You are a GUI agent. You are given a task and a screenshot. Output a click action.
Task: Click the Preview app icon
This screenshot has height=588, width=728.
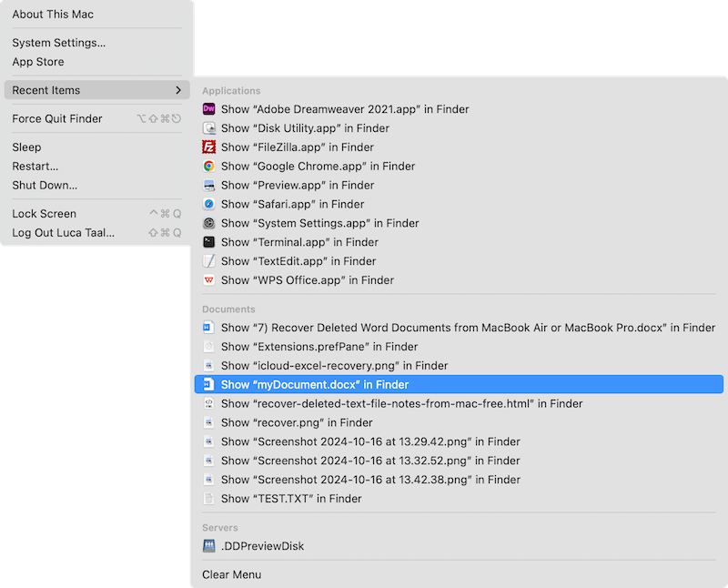point(208,185)
